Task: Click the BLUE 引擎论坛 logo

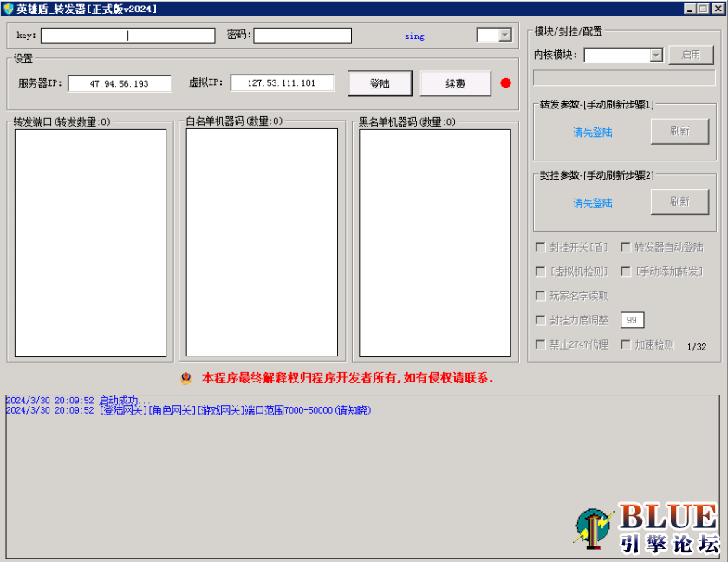Action: pyautogui.click(x=647, y=526)
